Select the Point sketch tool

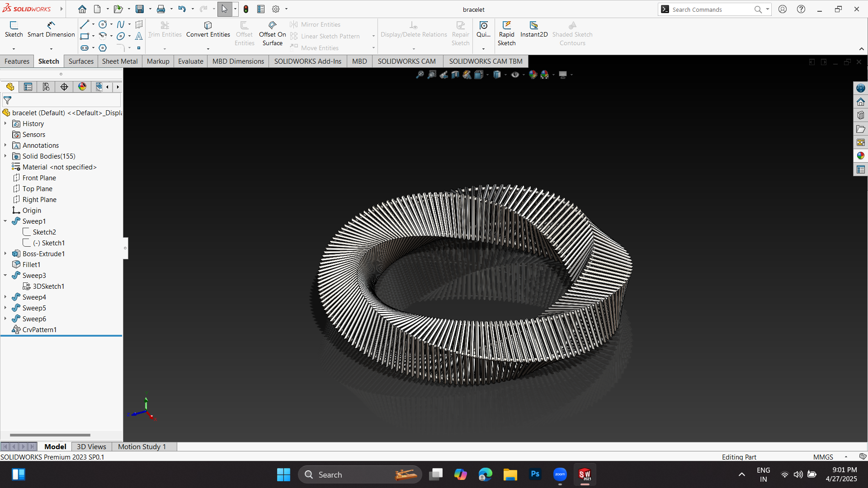139,48
